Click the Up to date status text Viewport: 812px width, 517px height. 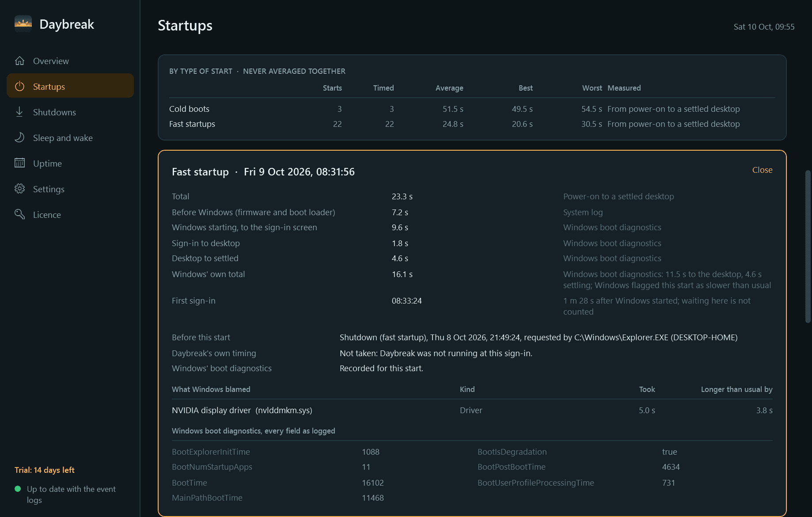tap(71, 494)
